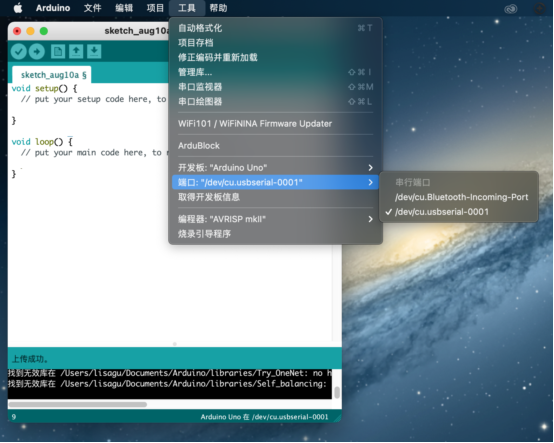This screenshot has height=443, width=554.
Task: Expand the 编程器 "AVRISP mkII" submenu
Action: coord(276,219)
